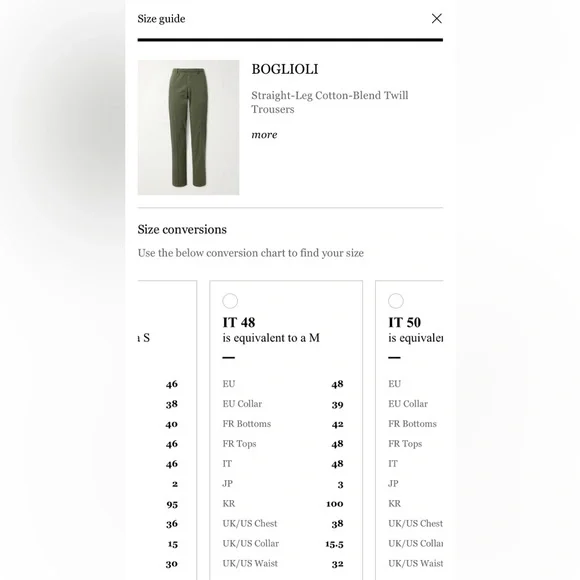580x580 pixels.
Task: Click the Straight-Leg Cotton-Blend Twill Trousers title
Action: pyautogui.click(x=330, y=102)
